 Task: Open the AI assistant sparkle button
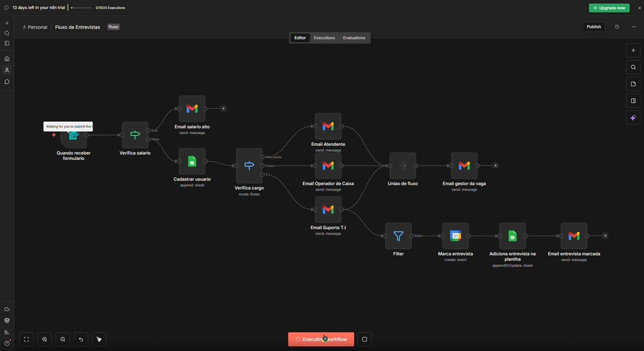point(633,118)
